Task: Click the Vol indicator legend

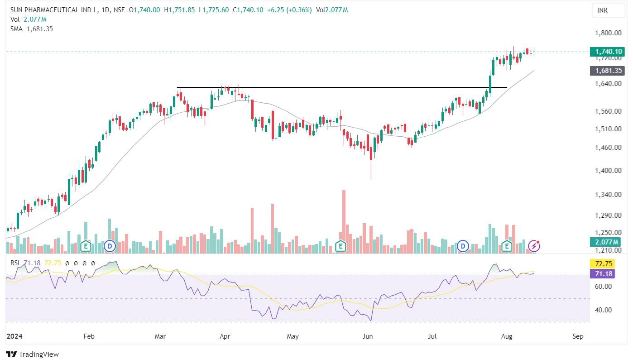Action: pyautogui.click(x=14, y=19)
